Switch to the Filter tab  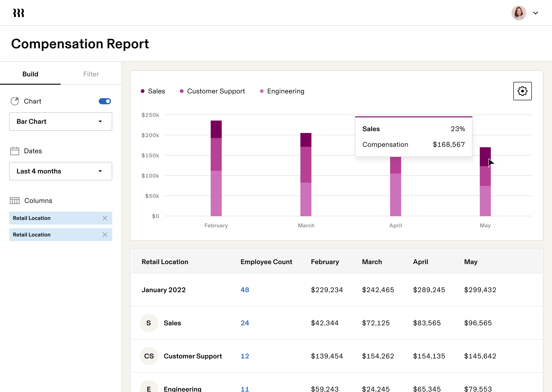[x=91, y=74]
